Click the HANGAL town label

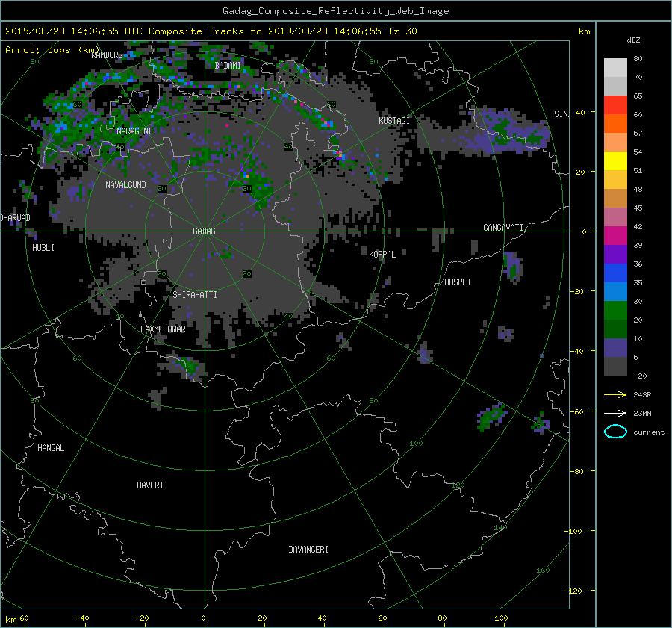tap(51, 448)
